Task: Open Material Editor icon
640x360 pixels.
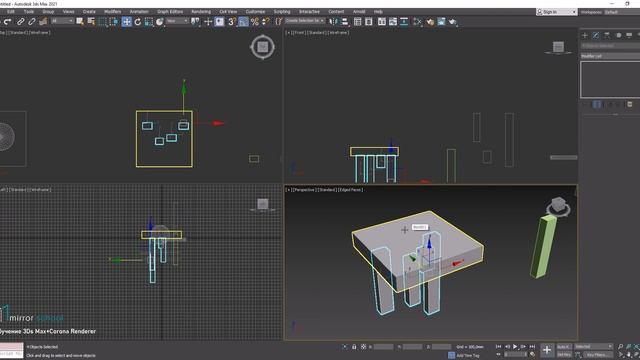Action: tap(417, 22)
